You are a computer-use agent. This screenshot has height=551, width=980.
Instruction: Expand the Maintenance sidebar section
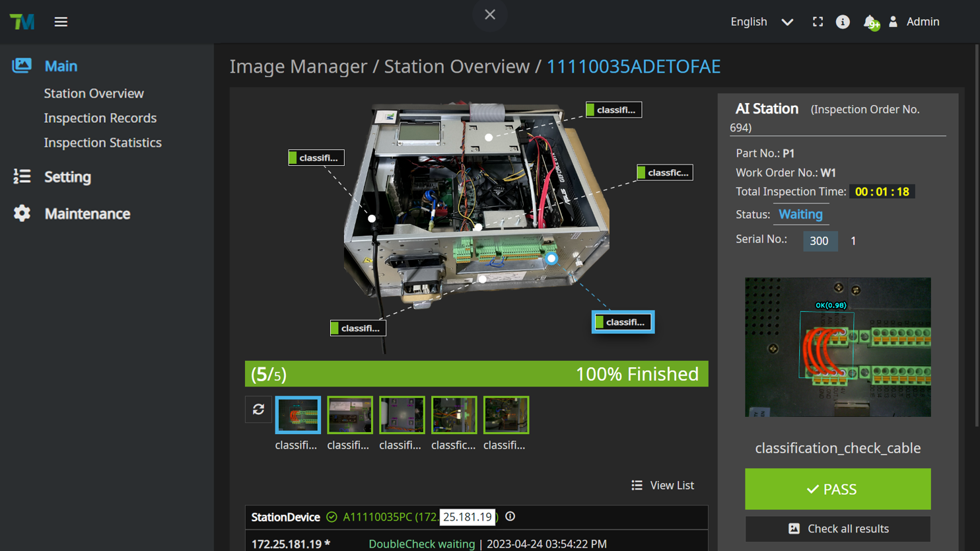point(87,214)
